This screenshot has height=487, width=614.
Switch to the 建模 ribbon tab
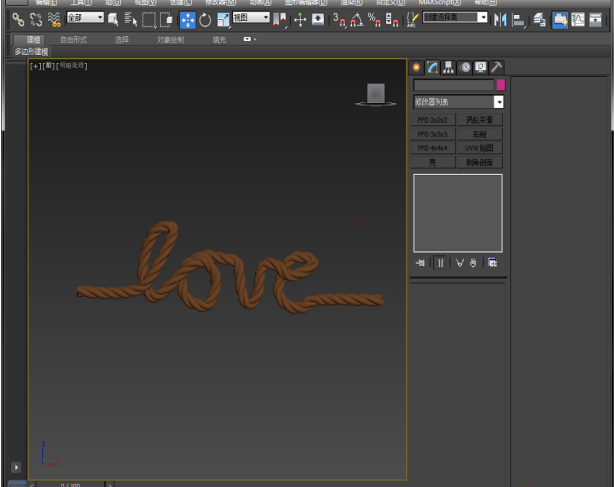click(x=33, y=40)
